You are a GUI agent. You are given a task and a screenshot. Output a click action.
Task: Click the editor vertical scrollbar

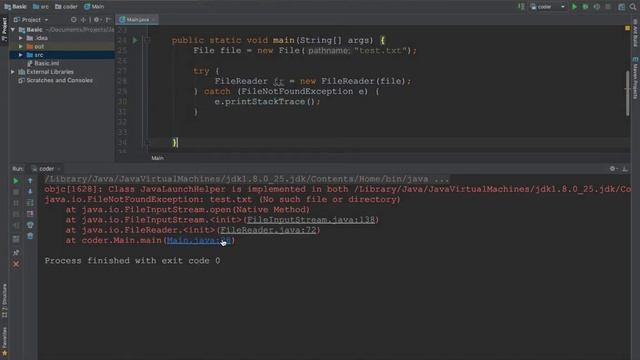pos(627,94)
